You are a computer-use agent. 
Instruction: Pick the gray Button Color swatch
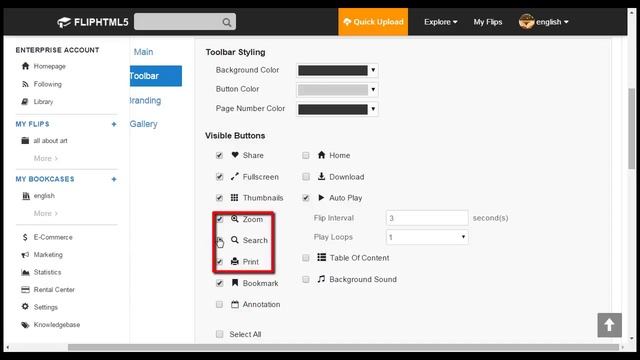click(x=333, y=90)
